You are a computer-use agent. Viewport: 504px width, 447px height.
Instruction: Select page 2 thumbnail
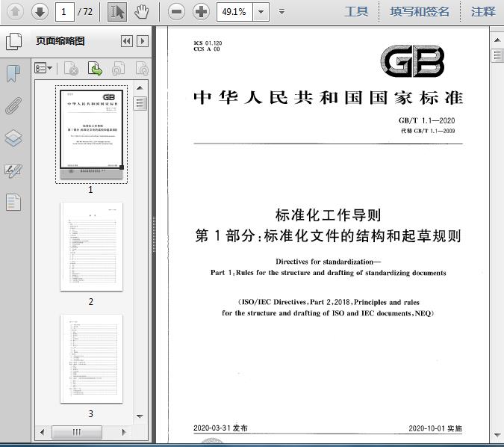tap(91, 247)
